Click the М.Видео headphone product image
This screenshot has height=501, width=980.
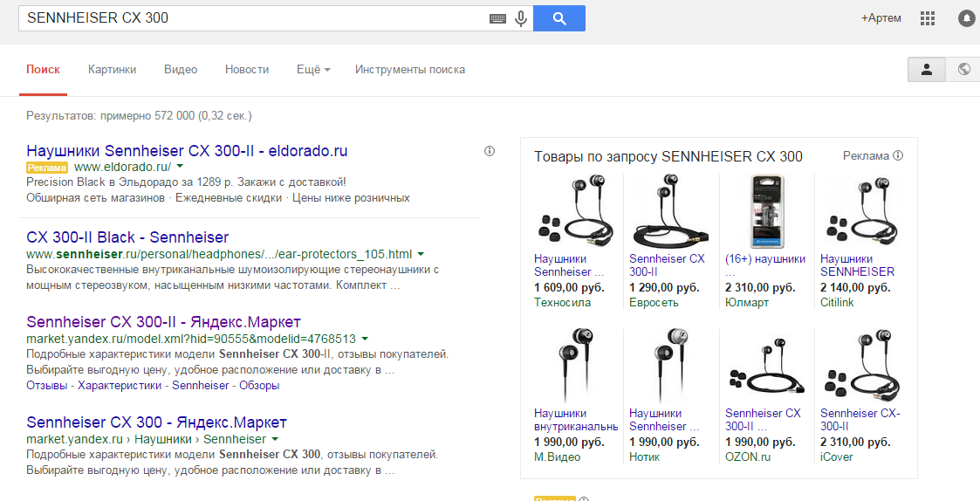(576, 366)
